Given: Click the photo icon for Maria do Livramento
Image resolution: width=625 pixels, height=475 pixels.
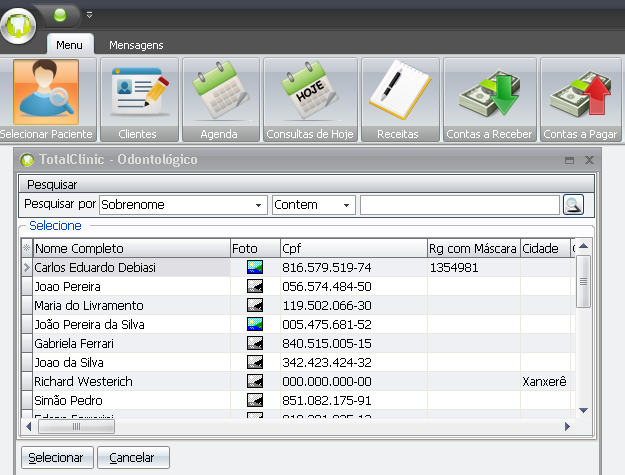Looking at the screenshot, I should pos(255,305).
